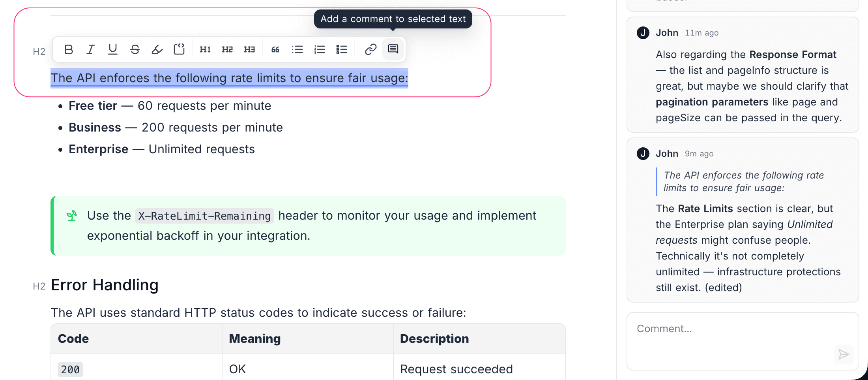Add a hyperlink to the selected text
Image resolution: width=868 pixels, height=380 pixels.
371,49
